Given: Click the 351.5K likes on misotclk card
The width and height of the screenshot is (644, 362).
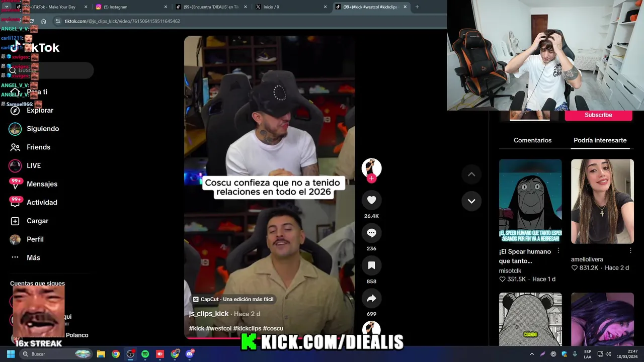Looking at the screenshot, I should [512, 279].
